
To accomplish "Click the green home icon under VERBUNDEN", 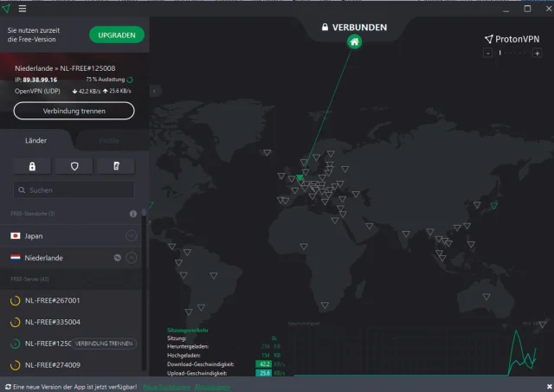I will pos(354,42).
